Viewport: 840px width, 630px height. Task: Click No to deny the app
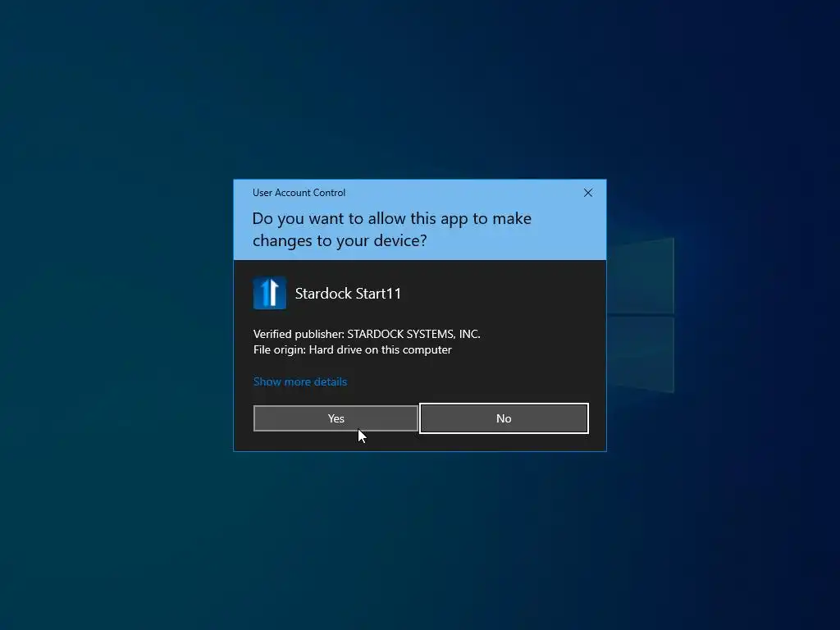coord(504,418)
